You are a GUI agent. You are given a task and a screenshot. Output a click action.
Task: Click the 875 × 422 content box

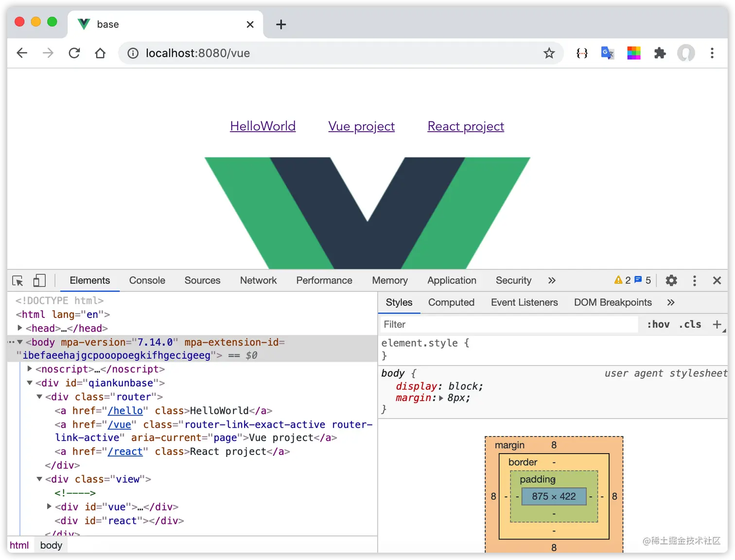pos(554,496)
